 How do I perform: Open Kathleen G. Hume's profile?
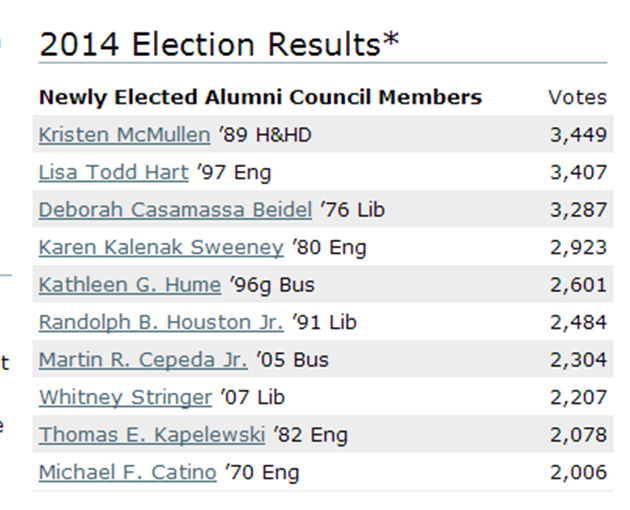click(129, 285)
